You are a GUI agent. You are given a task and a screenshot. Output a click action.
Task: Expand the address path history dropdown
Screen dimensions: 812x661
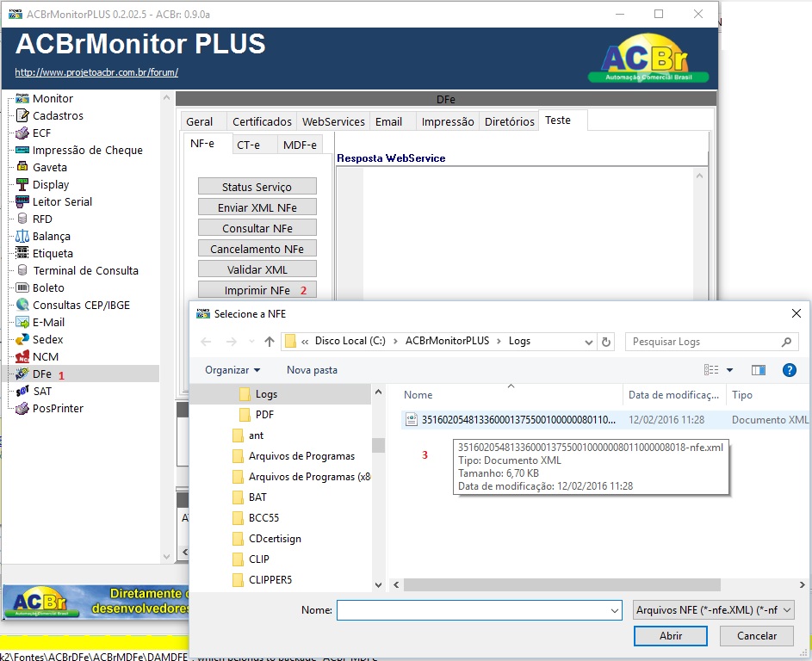point(588,342)
